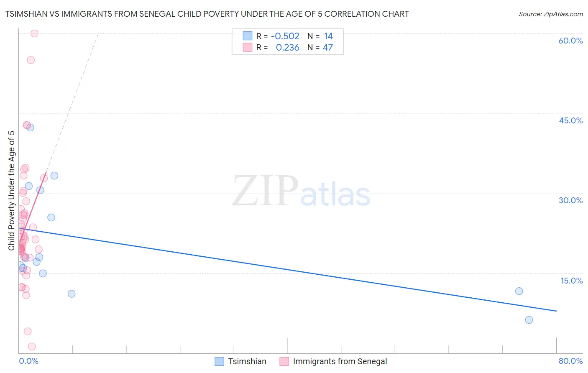Screen dimensions: 588x373
Task: Click the pink R = 0.236 legend box
Action: 248,47
